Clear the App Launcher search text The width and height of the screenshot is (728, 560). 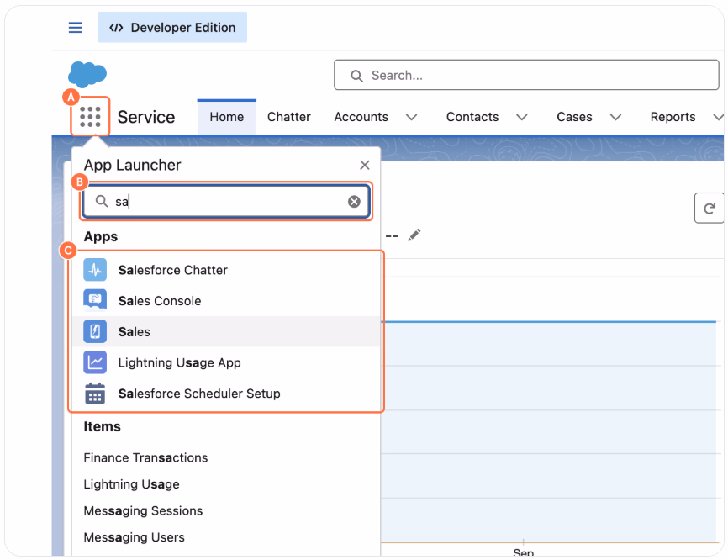point(354,202)
